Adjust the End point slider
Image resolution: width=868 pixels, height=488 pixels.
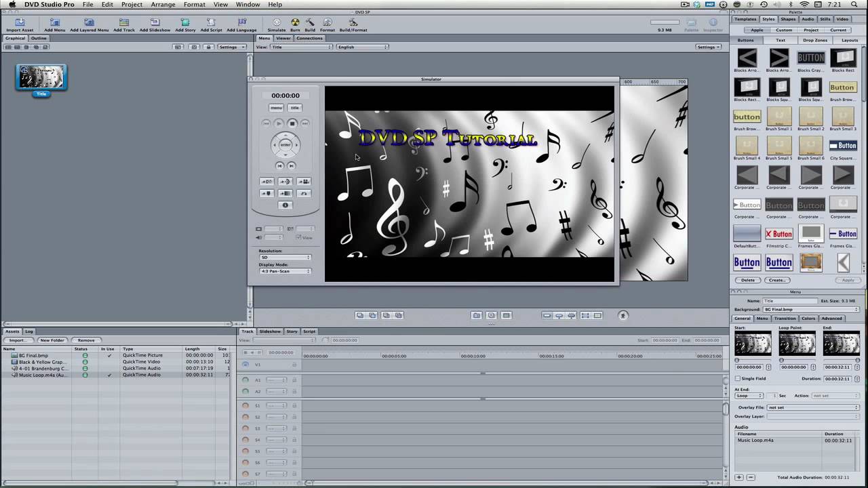click(841, 360)
